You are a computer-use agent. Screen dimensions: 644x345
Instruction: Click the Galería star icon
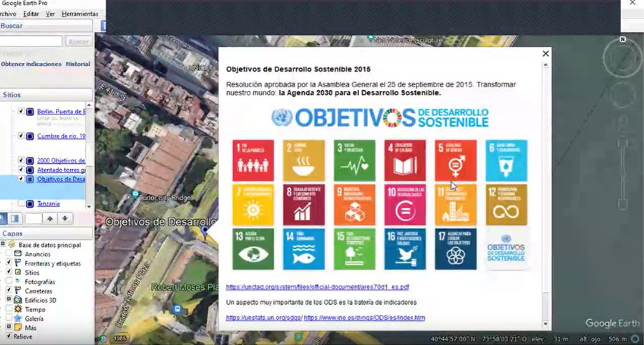pyautogui.click(x=18, y=319)
